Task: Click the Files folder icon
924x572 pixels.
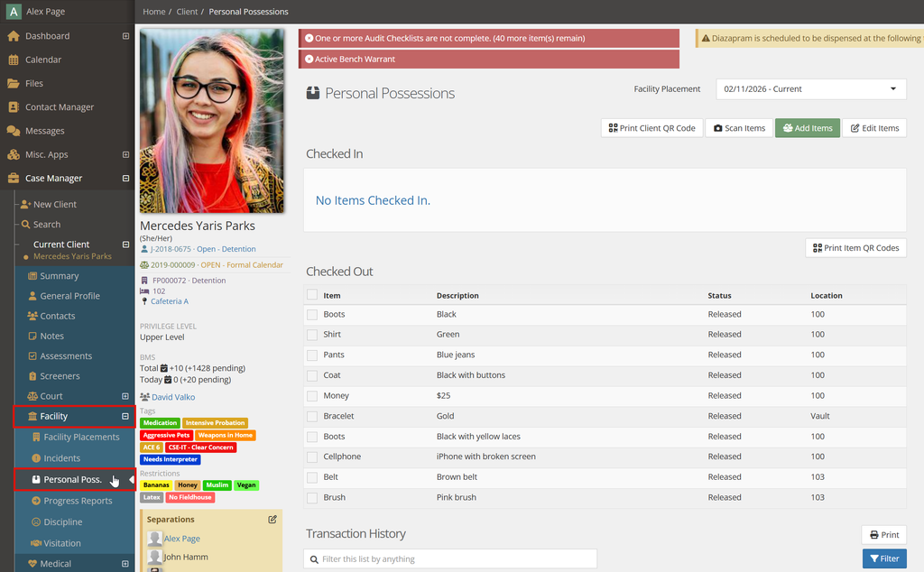Action: coord(14,84)
